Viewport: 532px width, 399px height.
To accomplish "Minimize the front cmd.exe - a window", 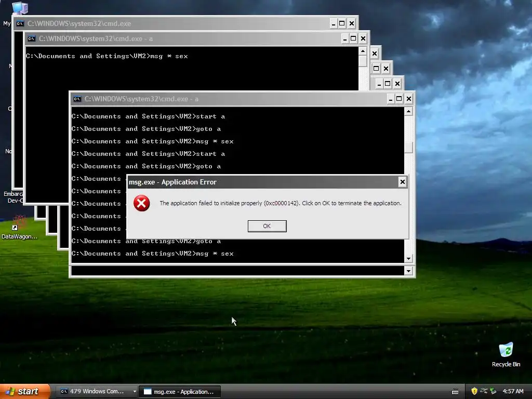I will coord(391,99).
